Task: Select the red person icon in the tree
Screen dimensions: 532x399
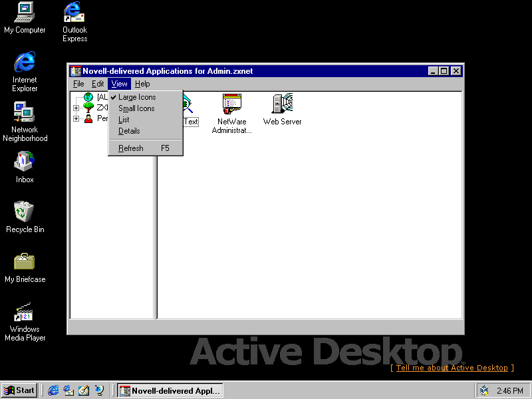Action: (x=88, y=118)
